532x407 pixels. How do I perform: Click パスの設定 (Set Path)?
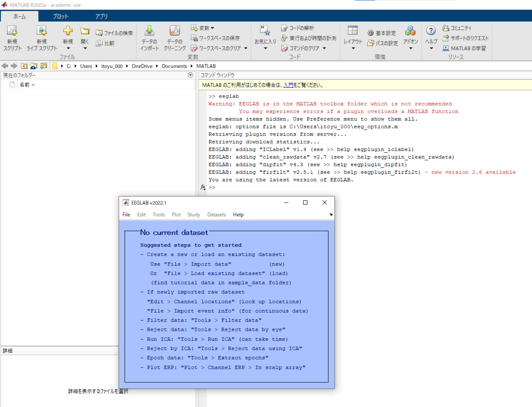(383, 43)
